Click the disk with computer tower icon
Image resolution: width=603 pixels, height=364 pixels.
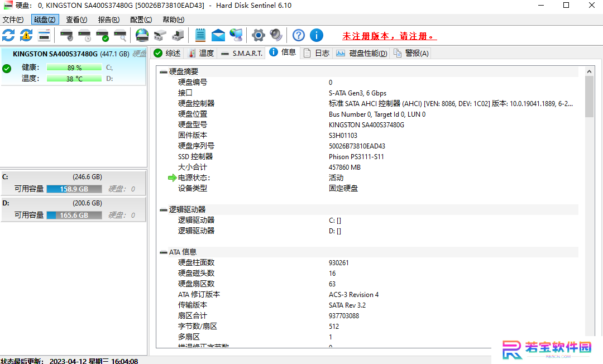178,35
